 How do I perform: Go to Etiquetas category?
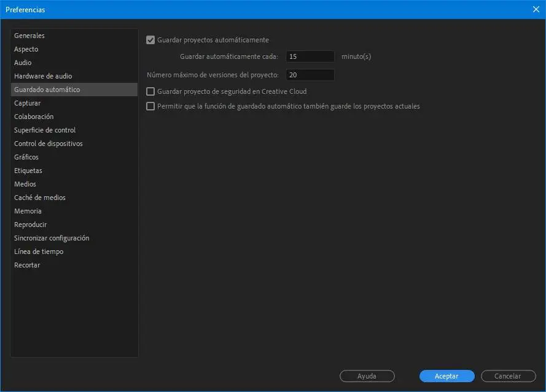click(x=74, y=171)
